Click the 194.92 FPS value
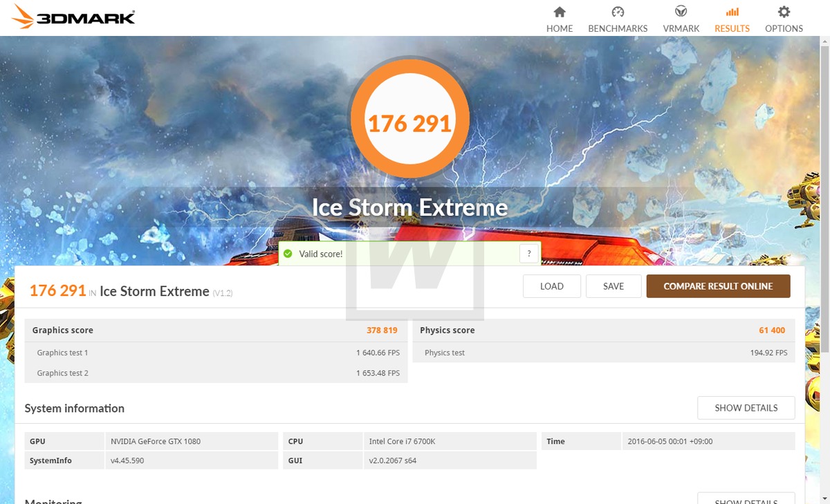This screenshot has width=830, height=504. pos(768,353)
